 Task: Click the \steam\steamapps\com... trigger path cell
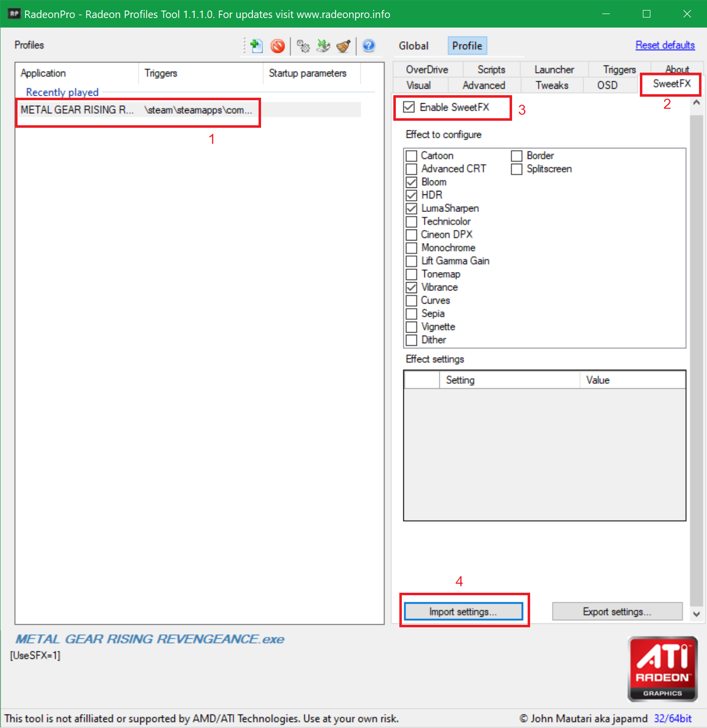point(198,110)
